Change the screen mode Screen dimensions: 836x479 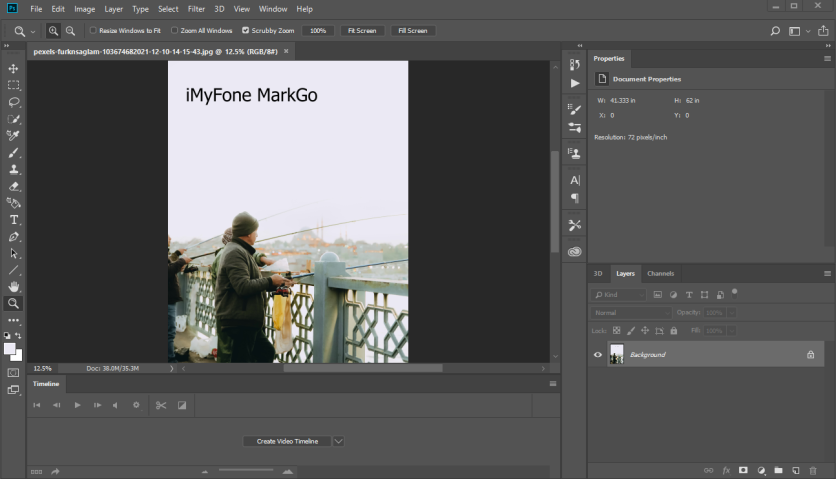[x=13, y=390]
